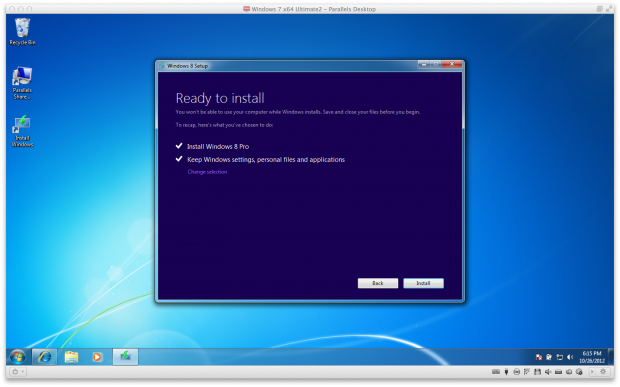Click the Parallels Desktop window title text
This screenshot has width=620, height=387.
314,9
